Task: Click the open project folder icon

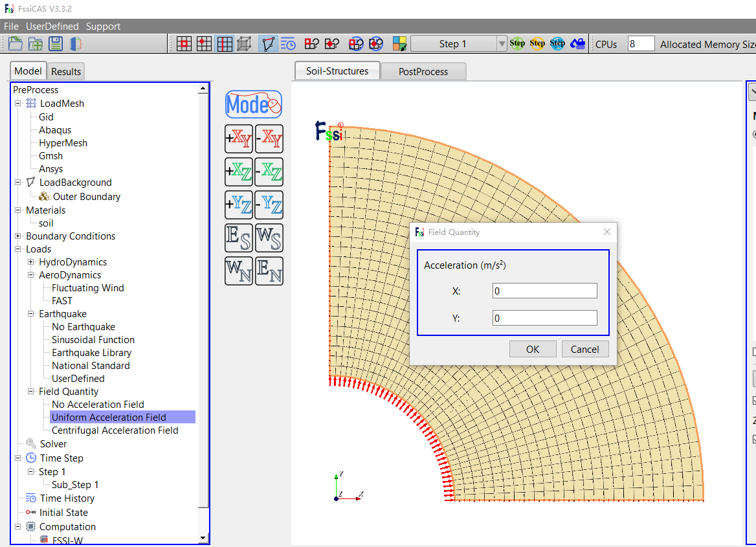Action: (15, 44)
